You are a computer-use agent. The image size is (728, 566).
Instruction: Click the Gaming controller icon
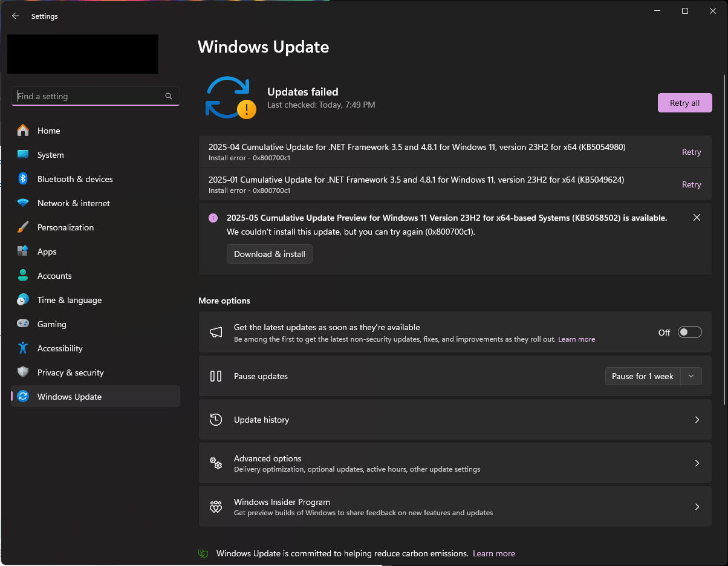click(x=23, y=324)
